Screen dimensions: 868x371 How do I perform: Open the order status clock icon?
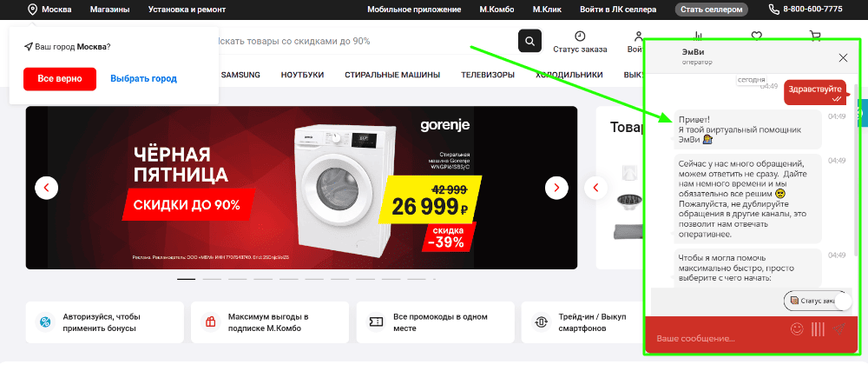pos(580,36)
